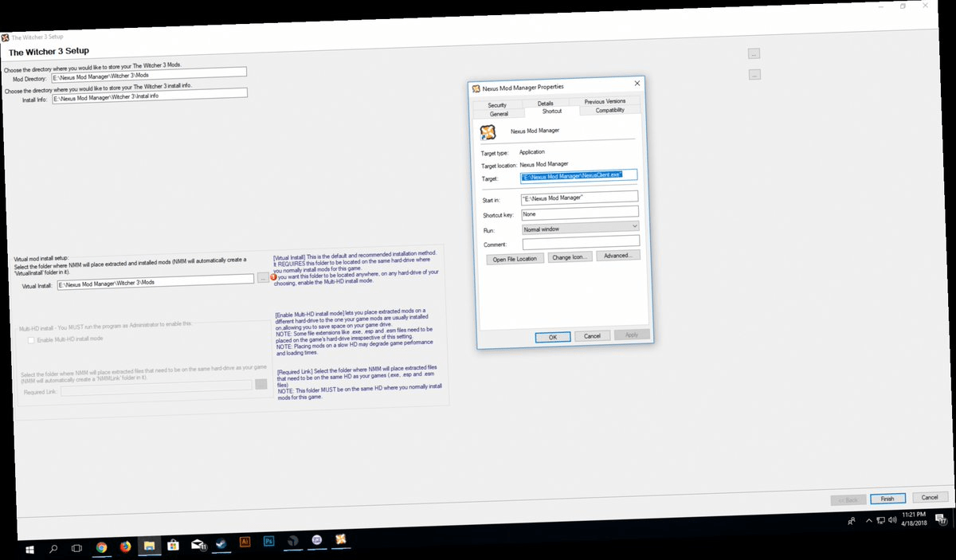
Task: Open the Security tab in Properties
Action: point(498,104)
